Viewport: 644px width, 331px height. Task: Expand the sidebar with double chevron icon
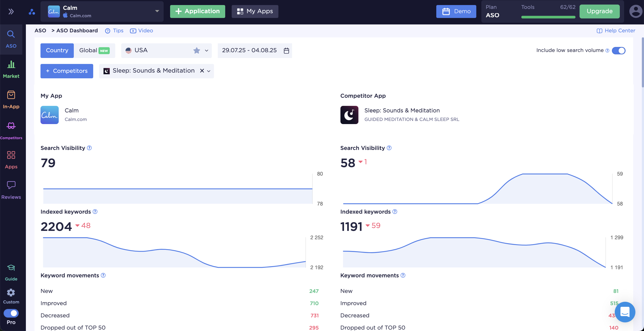(x=11, y=11)
